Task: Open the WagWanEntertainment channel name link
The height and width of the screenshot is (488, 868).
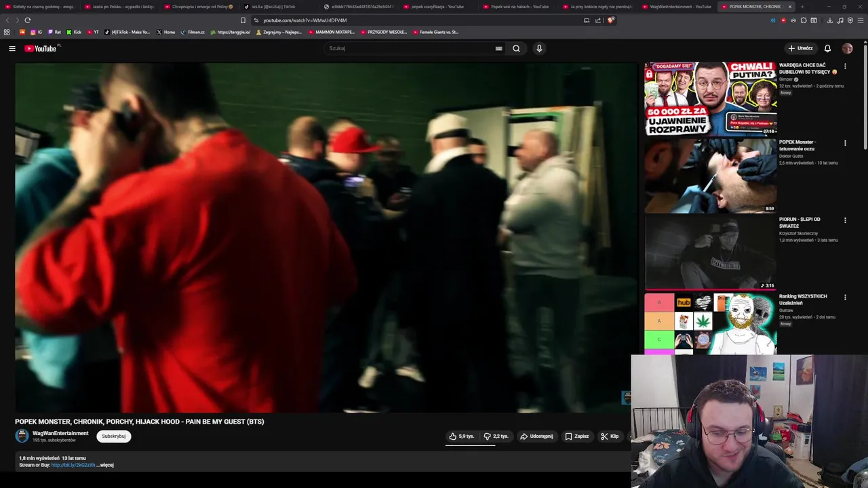Action: pos(60,433)
